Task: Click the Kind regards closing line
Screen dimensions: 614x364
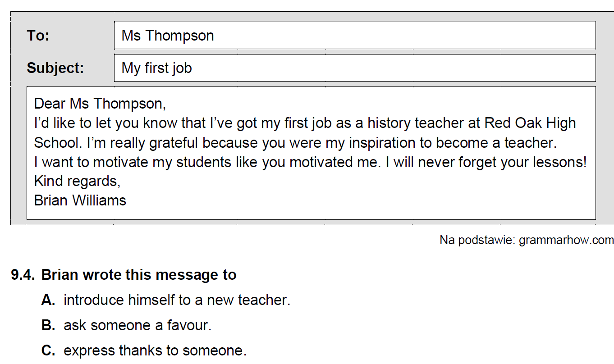Action: [77, 181]
